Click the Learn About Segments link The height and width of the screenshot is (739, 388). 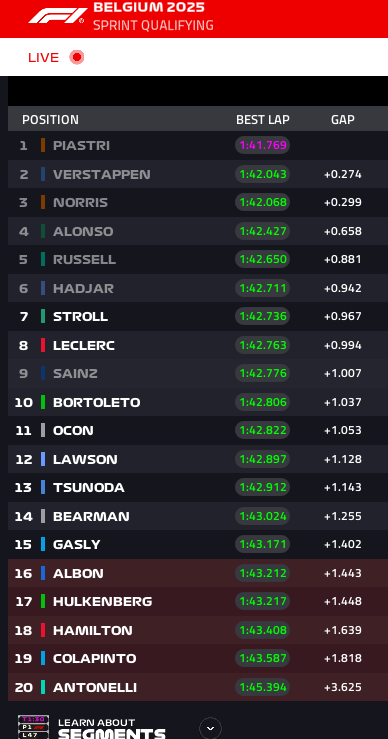[112, 729]
